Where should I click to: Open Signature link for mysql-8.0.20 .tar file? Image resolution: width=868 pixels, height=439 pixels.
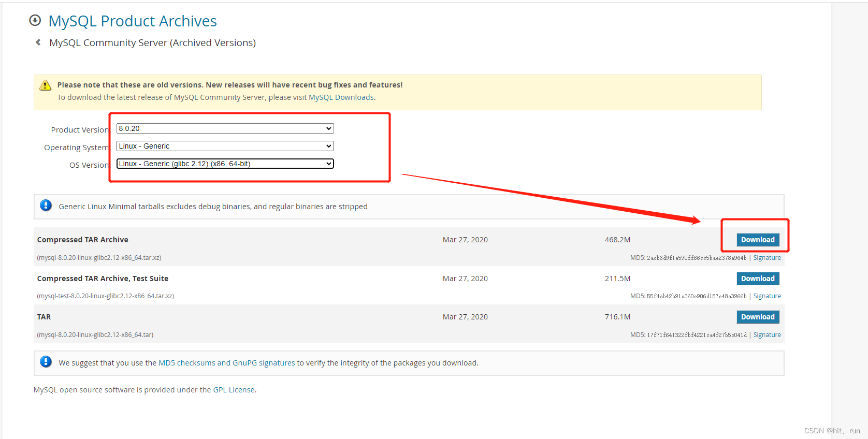tap(767, 335)
